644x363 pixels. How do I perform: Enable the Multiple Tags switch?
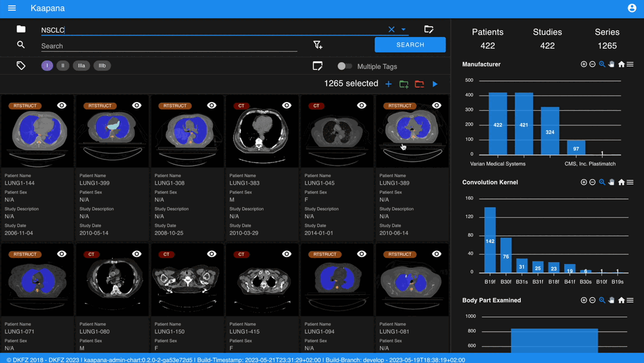click(x=344, y=66)
